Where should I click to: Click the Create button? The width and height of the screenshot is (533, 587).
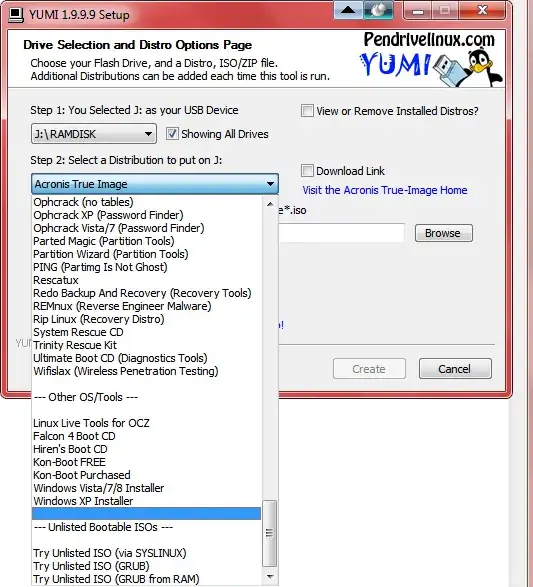[369, 369]
